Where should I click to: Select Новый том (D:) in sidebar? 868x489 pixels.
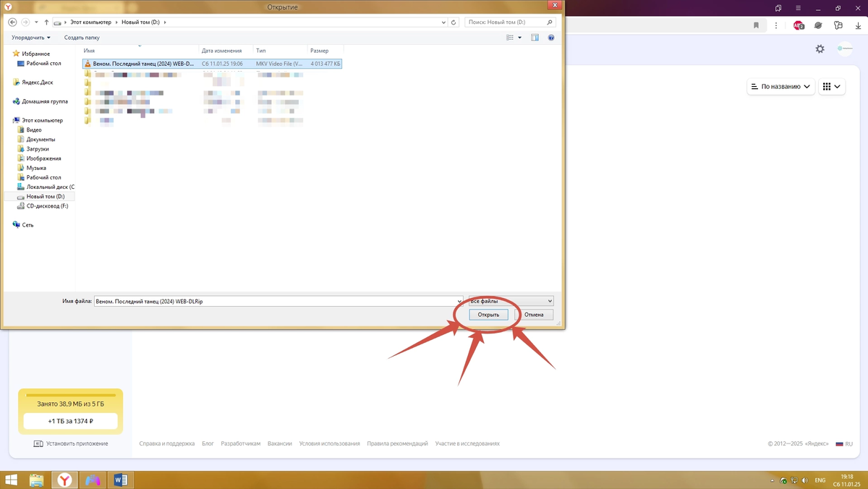(45, 197)
